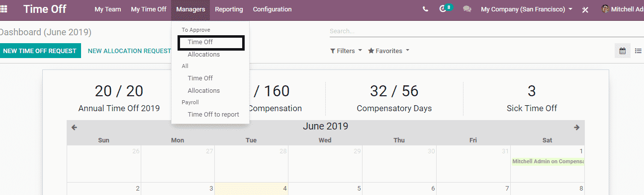Screen dimensions: 644x195
Task: Click the debug tools icon
Action: pyautogui.click(x=585, y=9)
